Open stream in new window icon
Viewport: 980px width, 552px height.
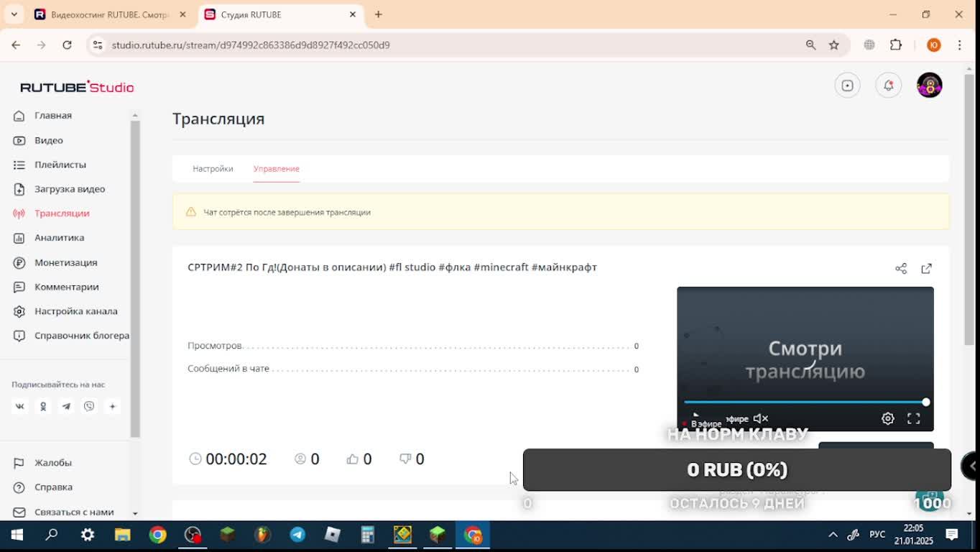927,268
